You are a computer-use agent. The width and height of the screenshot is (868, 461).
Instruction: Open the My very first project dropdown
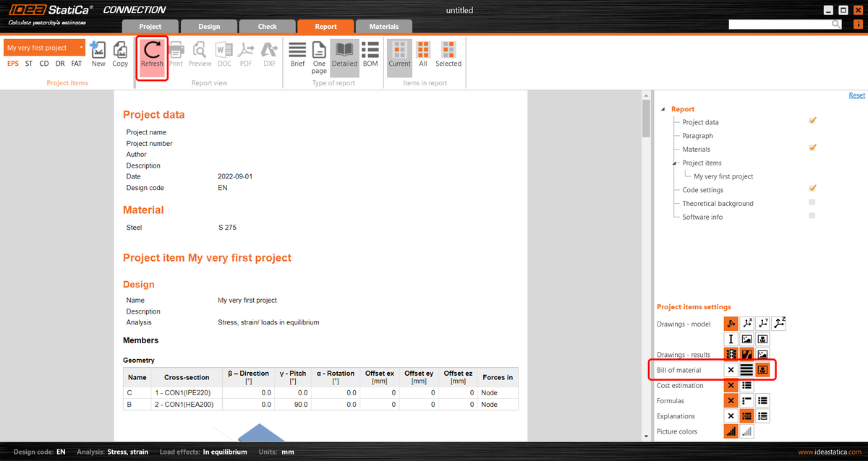(44, 48)
